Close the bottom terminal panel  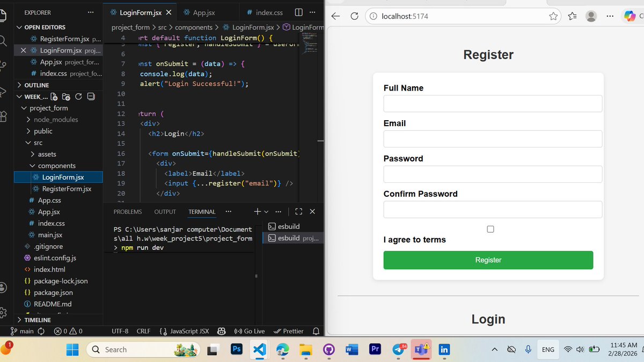(312, 212)
